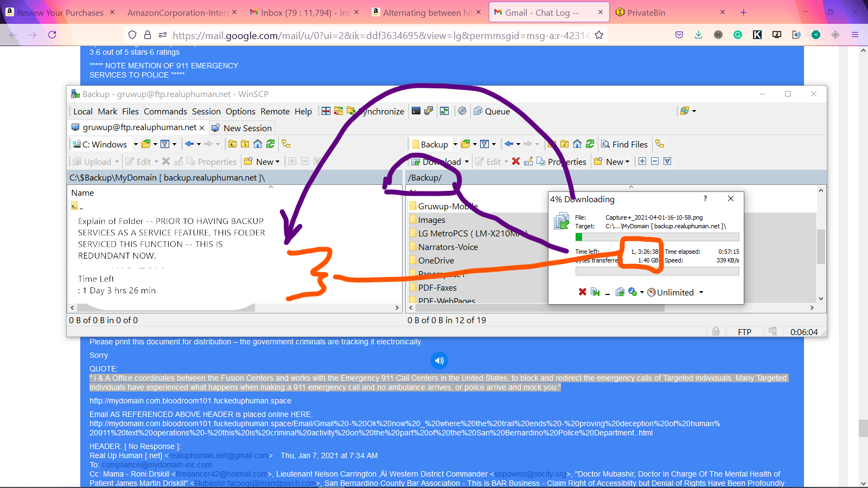Screen dimensions: 868x488
Task: Refresh the remote panel
Action: point(590,144)
